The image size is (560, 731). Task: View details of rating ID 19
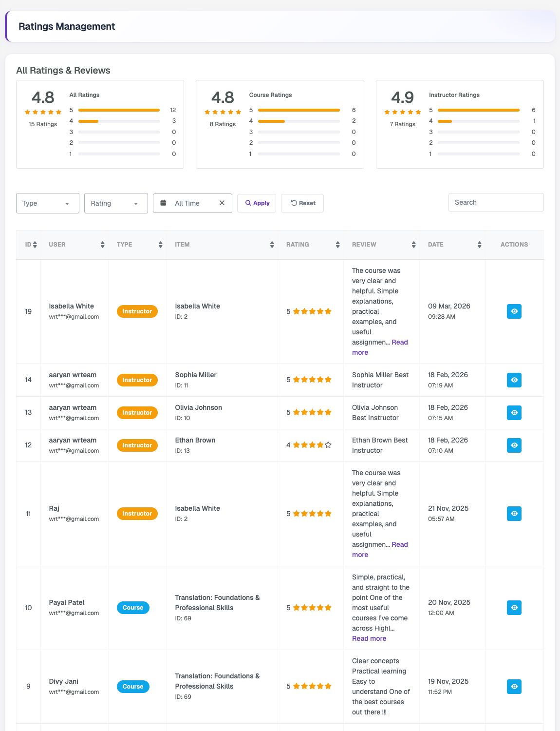pos(514,311)
